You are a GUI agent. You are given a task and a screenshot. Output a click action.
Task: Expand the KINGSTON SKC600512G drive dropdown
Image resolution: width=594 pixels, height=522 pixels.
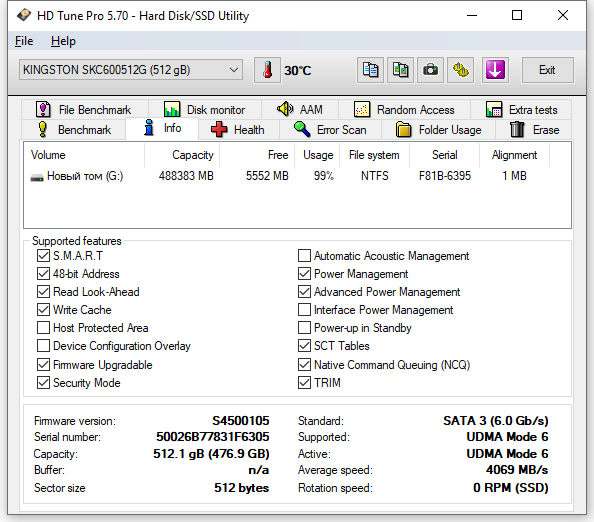(131, 70)
